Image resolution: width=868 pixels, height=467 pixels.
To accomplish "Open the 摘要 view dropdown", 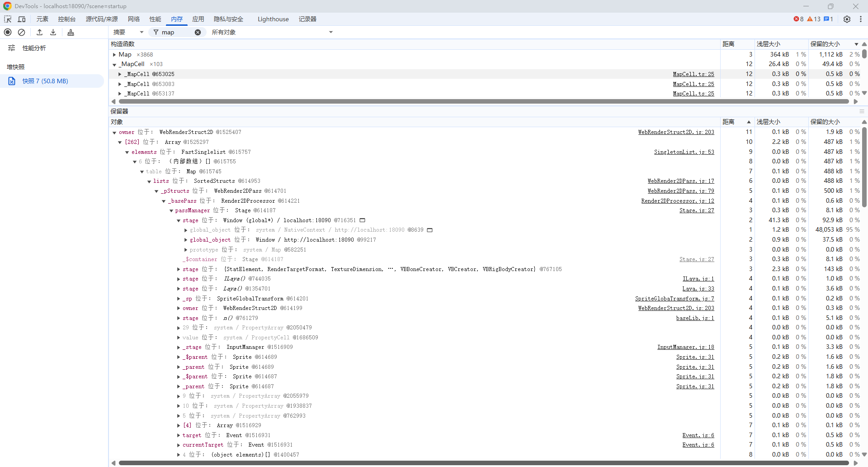I will pyautogui.click(x=128, y=32).
